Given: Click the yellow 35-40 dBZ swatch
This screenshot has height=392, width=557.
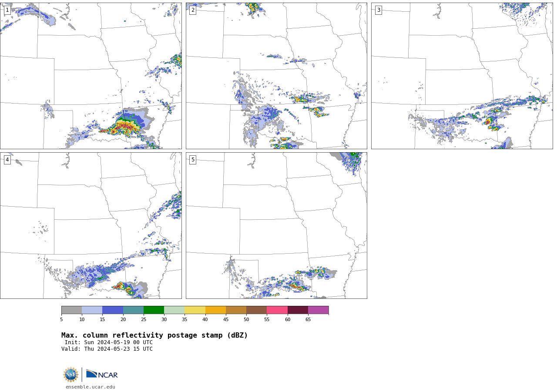Looking at the screenshot, I should 195,310.
